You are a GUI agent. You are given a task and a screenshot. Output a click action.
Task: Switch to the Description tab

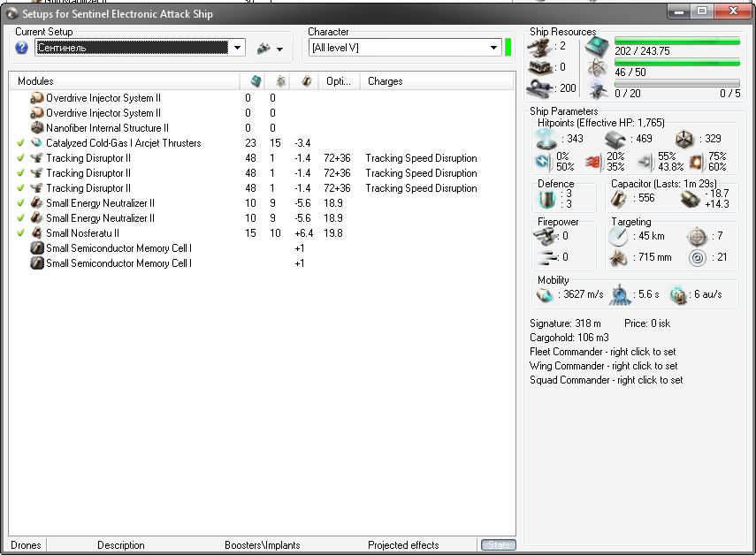121,545
